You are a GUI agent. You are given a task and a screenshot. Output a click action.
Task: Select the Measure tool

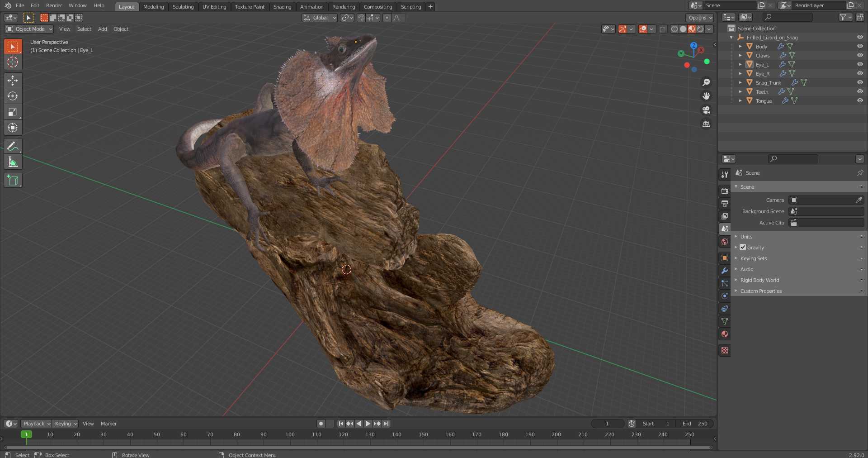(13, 162)
